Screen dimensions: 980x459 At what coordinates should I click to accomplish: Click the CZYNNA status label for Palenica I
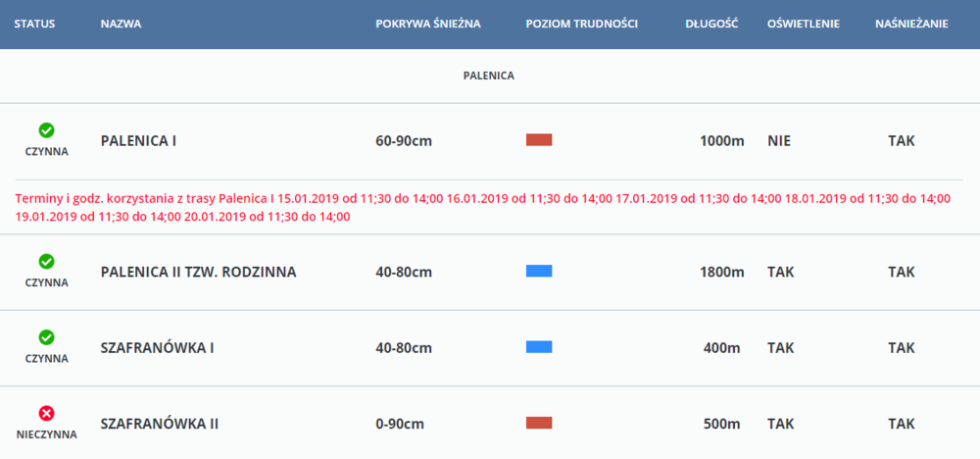(x=46, y=151)
